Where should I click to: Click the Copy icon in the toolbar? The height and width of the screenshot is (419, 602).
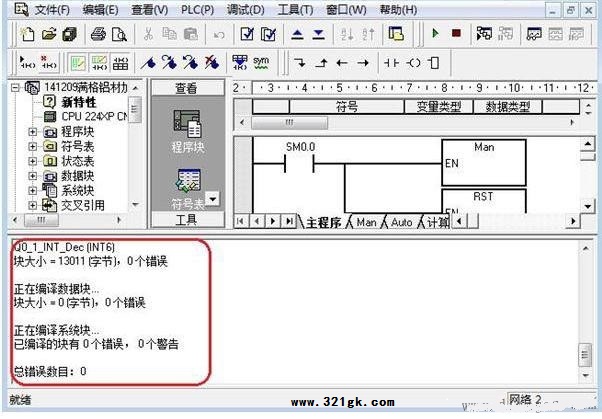coord(169,35)
